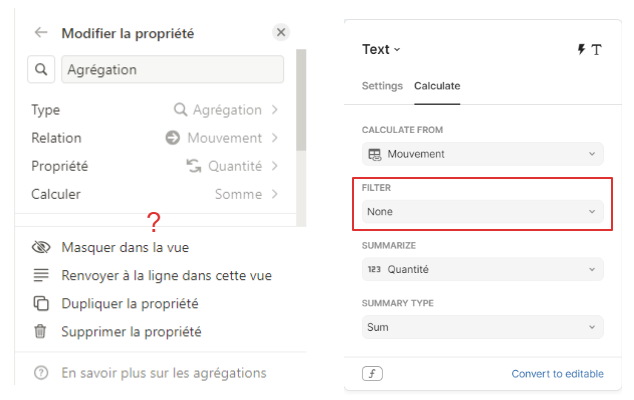Switch to the Settings tab

(382, 86)
